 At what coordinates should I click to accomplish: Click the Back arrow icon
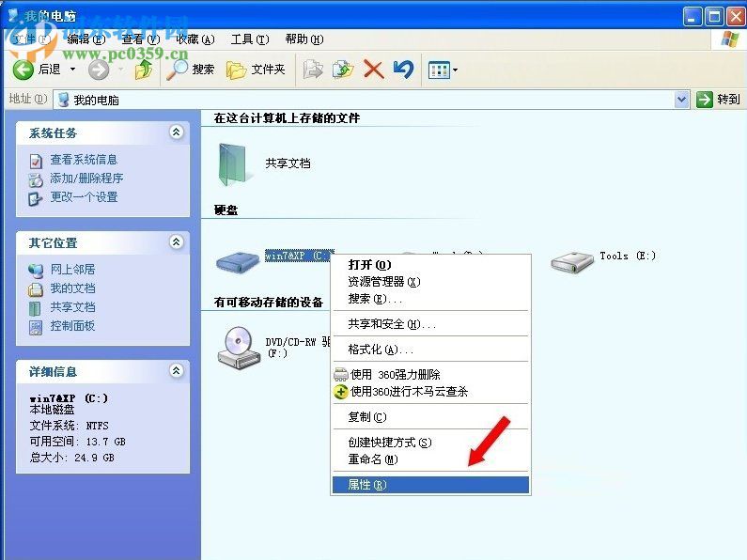point(23,70)
